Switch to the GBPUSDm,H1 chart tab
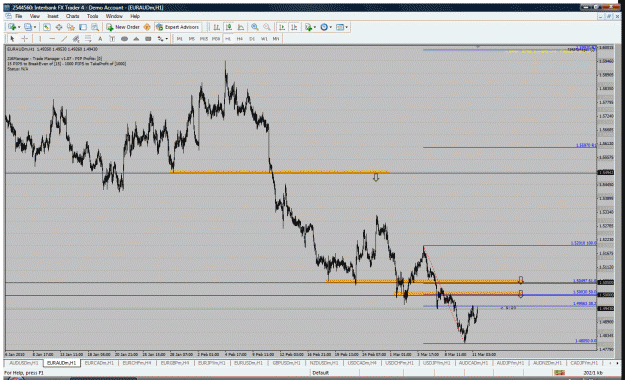625x380 pixels. [286, 363]
